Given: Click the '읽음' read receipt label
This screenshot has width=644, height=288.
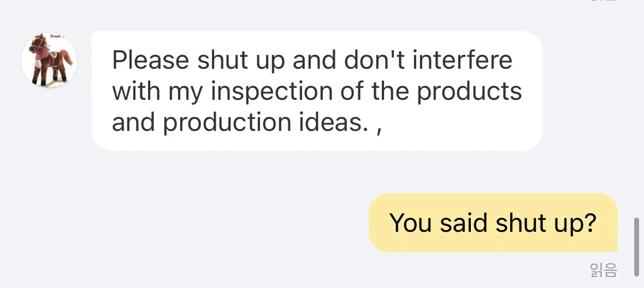Looking at the screenshot, I should point(604,270).
